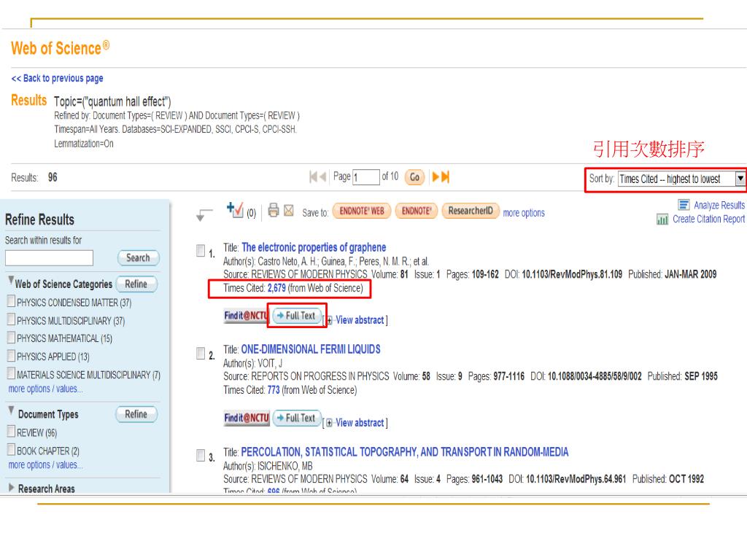Select result 1 checkbox
Screen dimensions: 747x560
click(x=201, y=251)
